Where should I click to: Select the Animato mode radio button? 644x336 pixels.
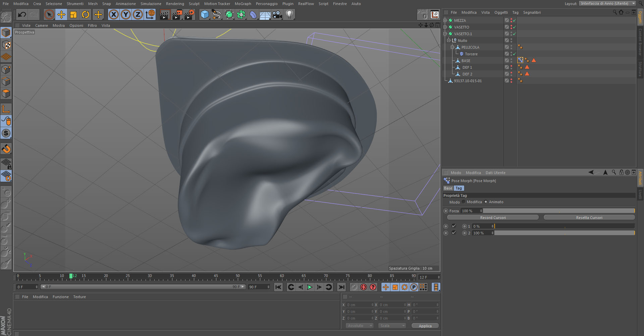pyautogui.click(x=486, y=202)
